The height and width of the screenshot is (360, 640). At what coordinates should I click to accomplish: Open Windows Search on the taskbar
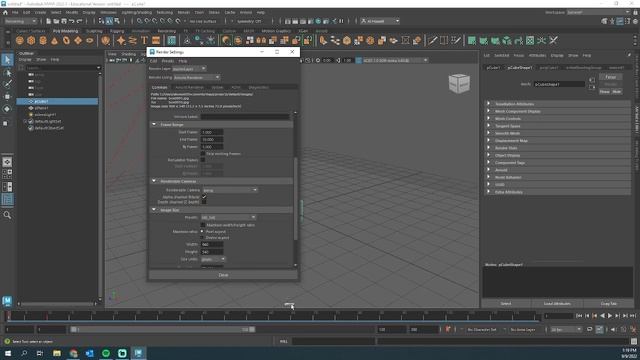click(24, 353)
